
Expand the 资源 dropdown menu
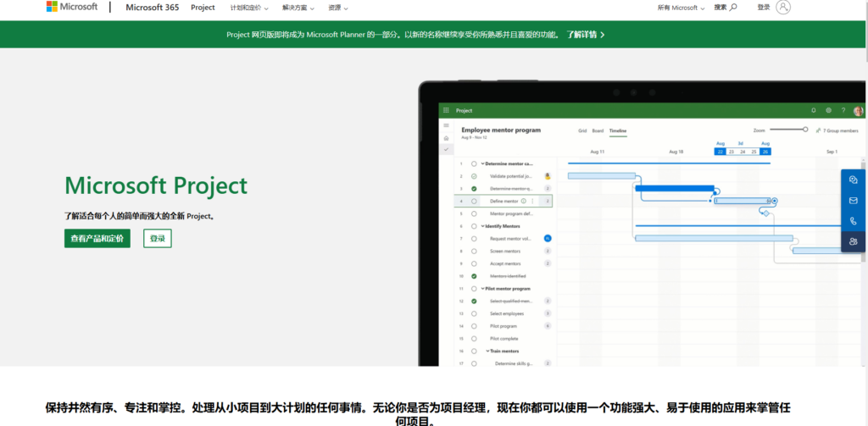(337, 8)
